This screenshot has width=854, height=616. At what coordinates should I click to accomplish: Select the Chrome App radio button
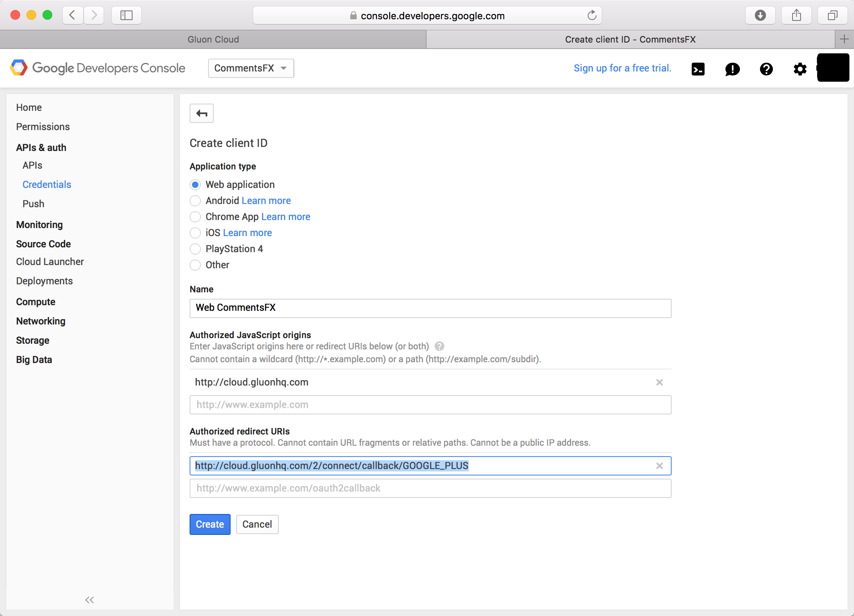click(x=195, y=217)
